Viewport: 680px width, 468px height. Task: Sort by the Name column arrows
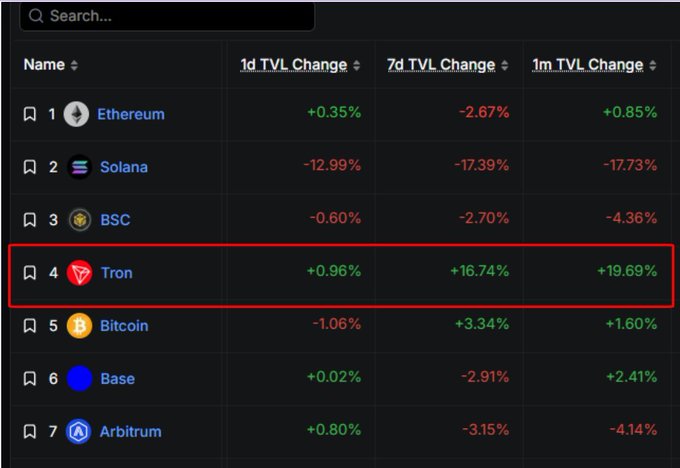point(74,65)
